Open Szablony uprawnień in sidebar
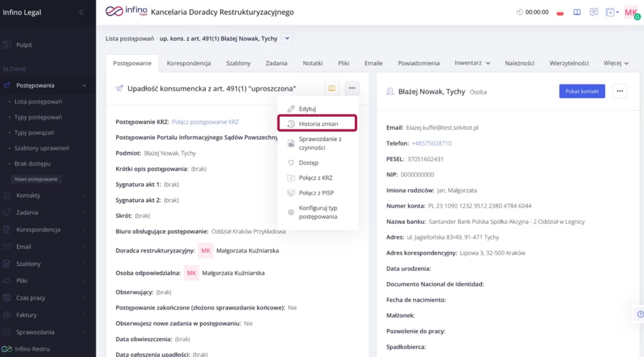 point(42,148)
